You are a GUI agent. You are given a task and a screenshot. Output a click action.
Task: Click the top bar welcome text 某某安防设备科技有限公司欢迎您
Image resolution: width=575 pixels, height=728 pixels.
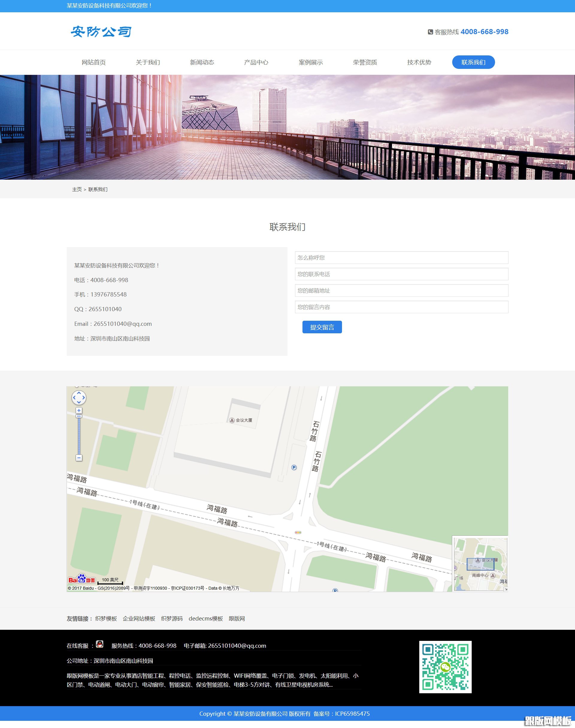(109, 6)
